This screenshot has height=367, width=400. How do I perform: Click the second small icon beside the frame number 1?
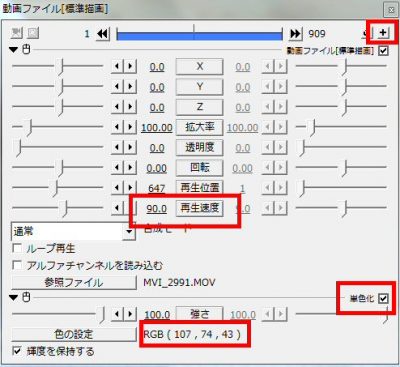[33, 33]
